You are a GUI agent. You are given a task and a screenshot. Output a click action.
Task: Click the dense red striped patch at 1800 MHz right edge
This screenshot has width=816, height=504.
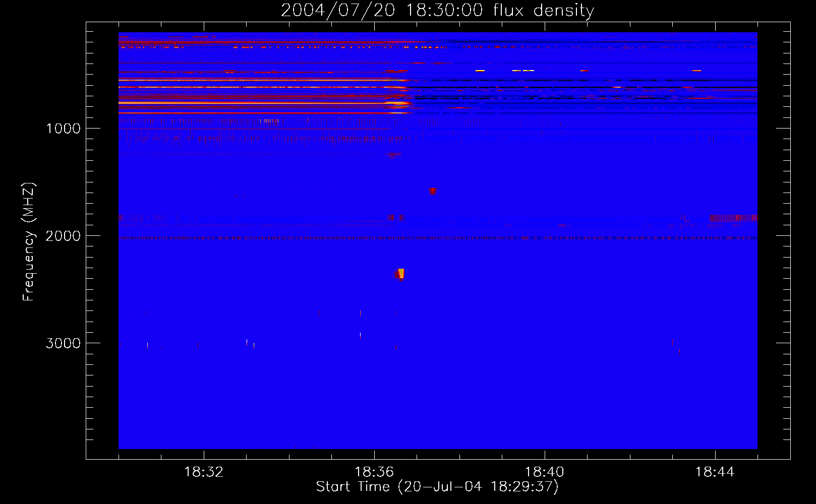[733, 218]
